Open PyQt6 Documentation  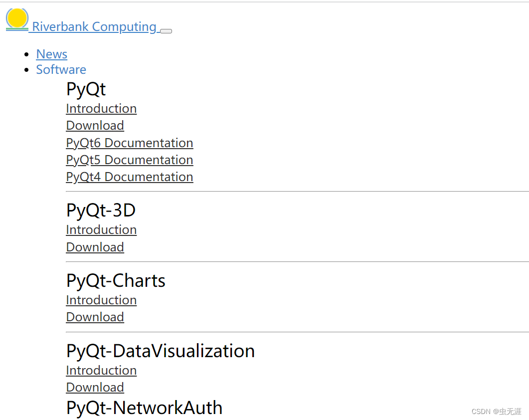129,143
